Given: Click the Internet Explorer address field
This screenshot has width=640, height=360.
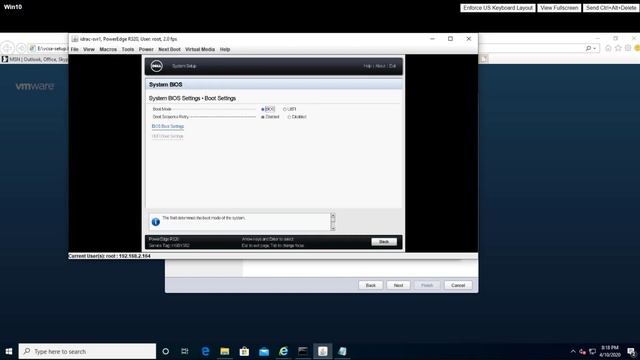Looking at the screenshot, I should tap(48, 48).
